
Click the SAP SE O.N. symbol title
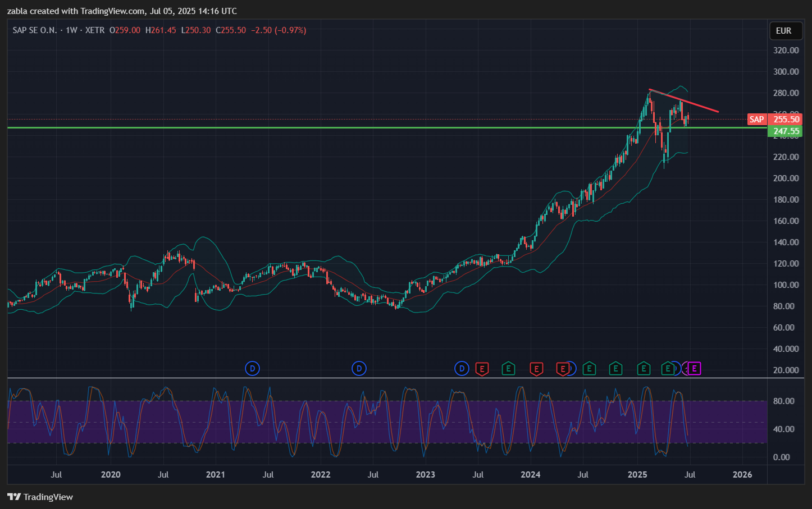pyautogui.click(x=35, y=30)
